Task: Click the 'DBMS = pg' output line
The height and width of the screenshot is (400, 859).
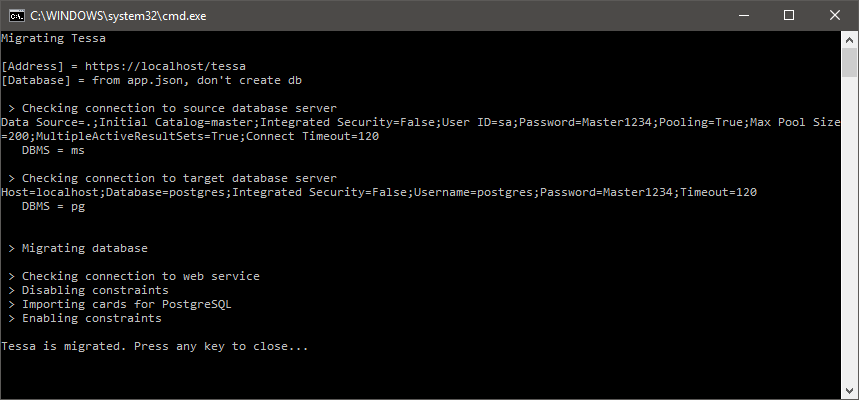Action: point(53,207)
